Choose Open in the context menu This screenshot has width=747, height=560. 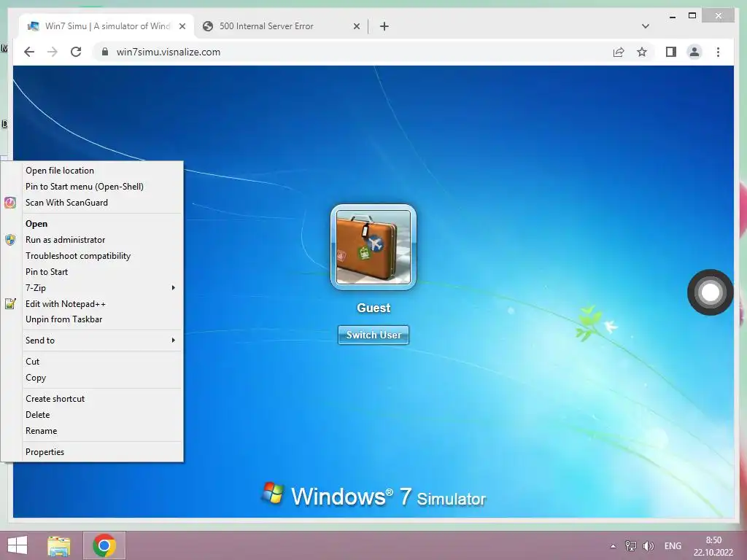pyautogui.click(x=93, y=224)
